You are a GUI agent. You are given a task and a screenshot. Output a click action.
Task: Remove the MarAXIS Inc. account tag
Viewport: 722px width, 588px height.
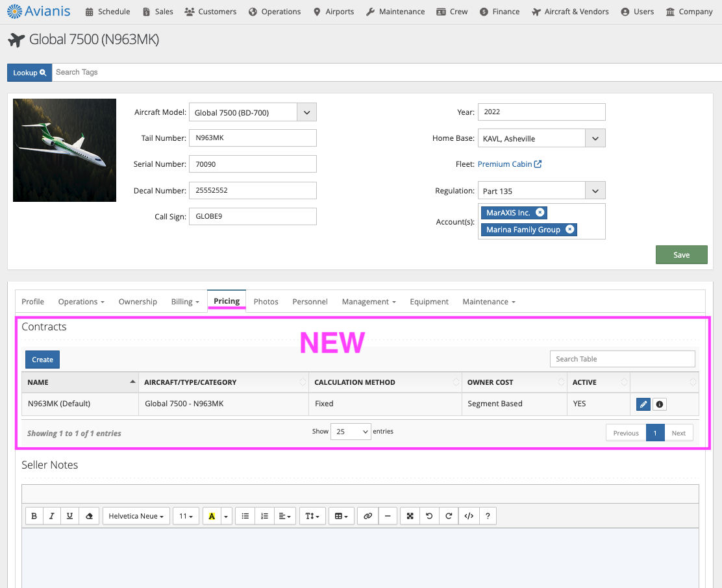540,213
